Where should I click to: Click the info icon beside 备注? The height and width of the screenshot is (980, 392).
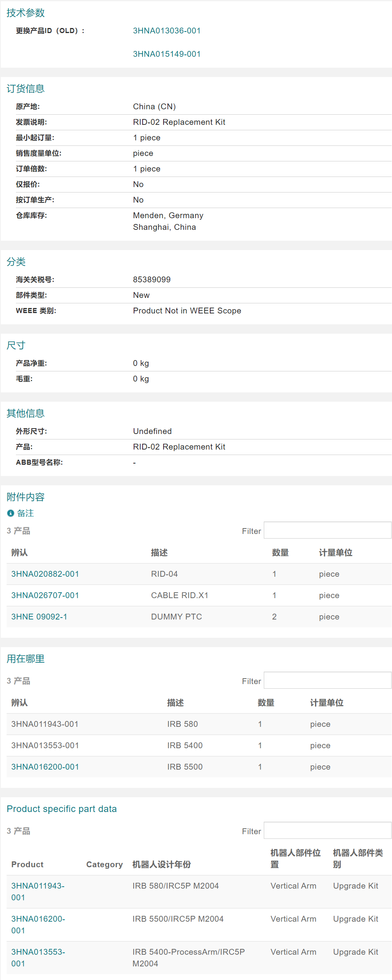coord(10,513)
